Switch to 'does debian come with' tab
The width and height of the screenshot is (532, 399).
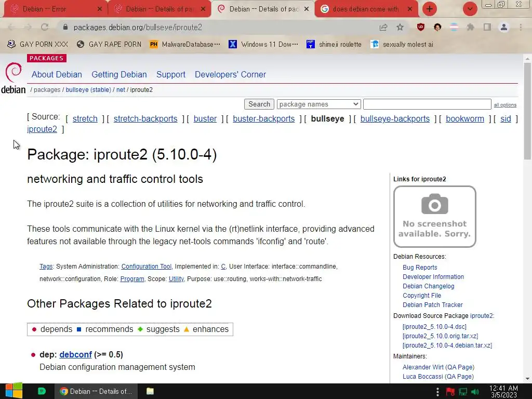[x=366, y=9]
